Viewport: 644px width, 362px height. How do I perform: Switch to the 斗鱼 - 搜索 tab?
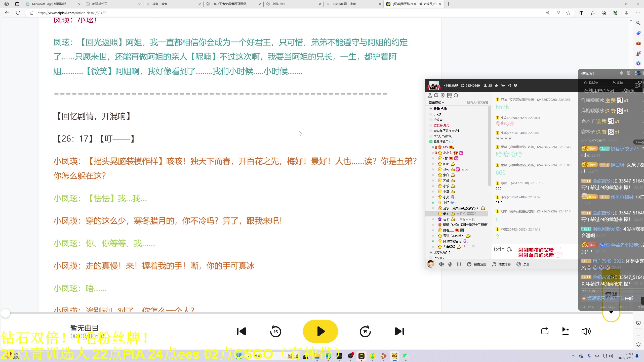173,4
